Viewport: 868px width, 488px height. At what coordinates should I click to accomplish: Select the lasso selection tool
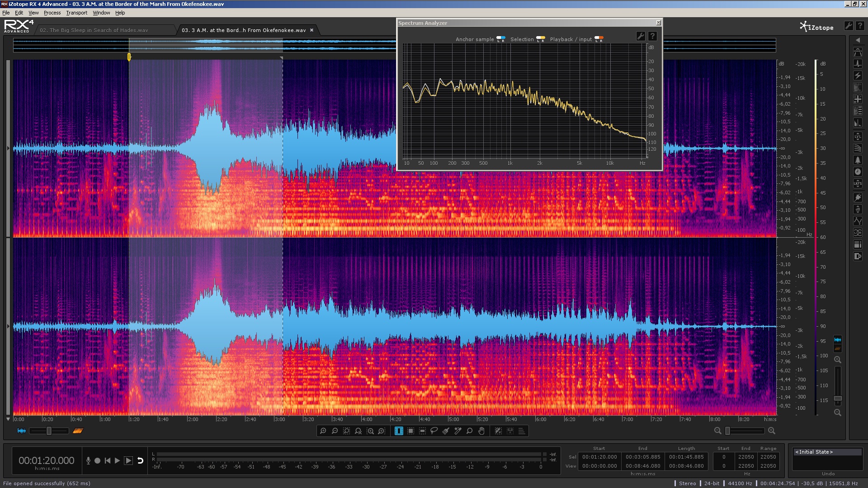coord(434,431)
